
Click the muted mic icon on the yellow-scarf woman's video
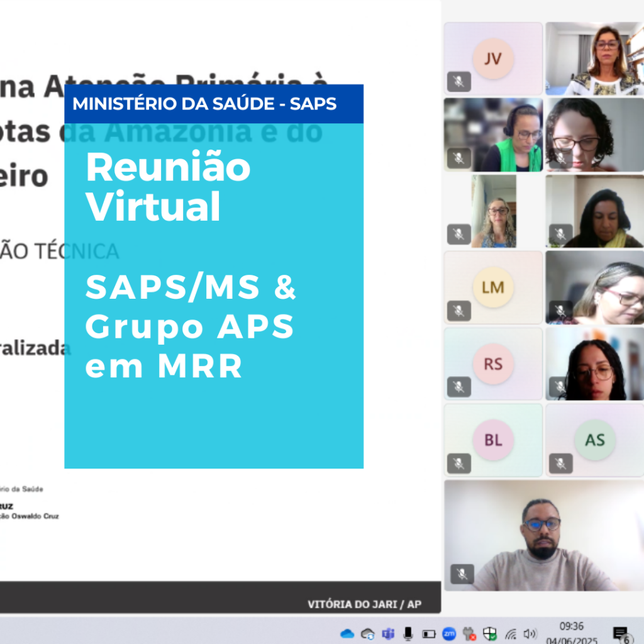[560, 234]
